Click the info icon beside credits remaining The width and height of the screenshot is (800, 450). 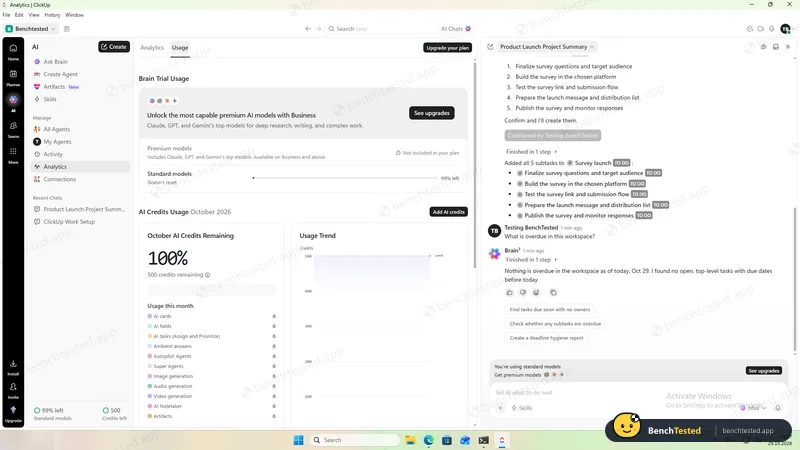coord(208,275)
